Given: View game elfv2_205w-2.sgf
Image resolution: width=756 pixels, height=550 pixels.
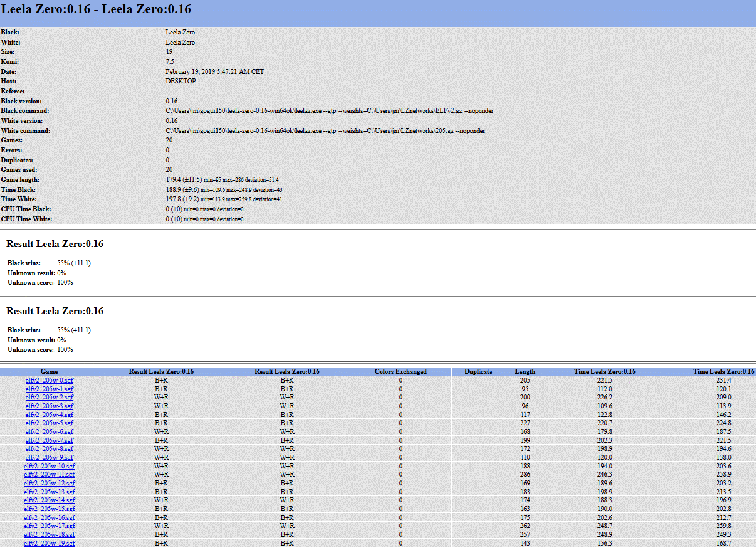Looking at the screenshot, I should (x=49, y=398).
